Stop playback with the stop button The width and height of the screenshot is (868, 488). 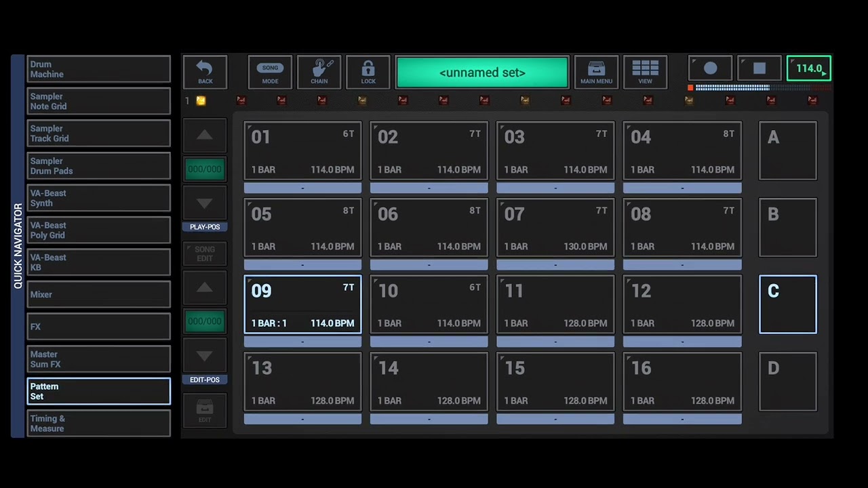759,68
